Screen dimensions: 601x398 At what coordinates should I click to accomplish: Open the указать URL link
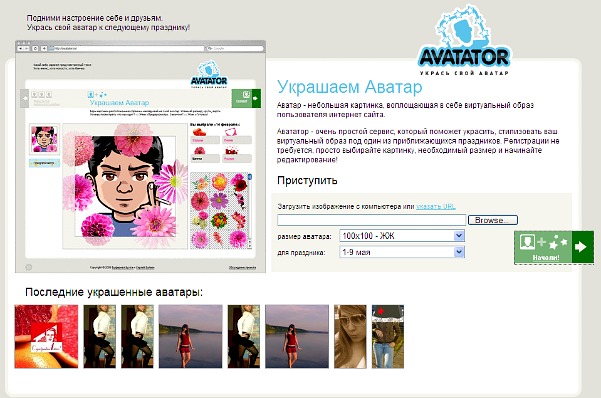[436, 206]
